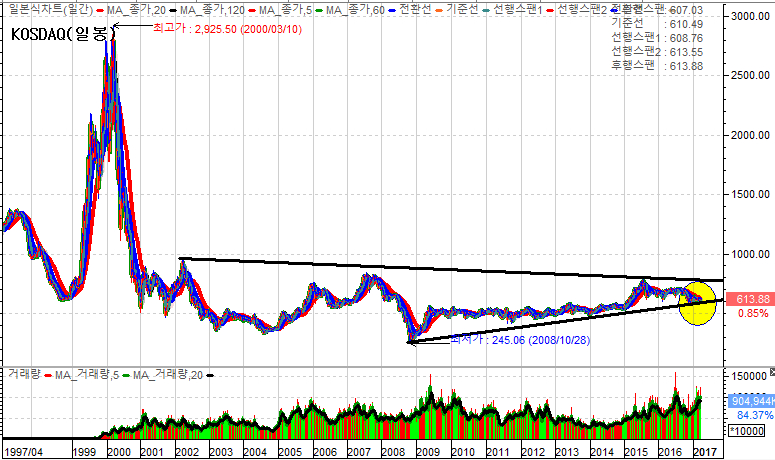
Task: Open the 거래량 volume panel label
Action: (22, 374)
